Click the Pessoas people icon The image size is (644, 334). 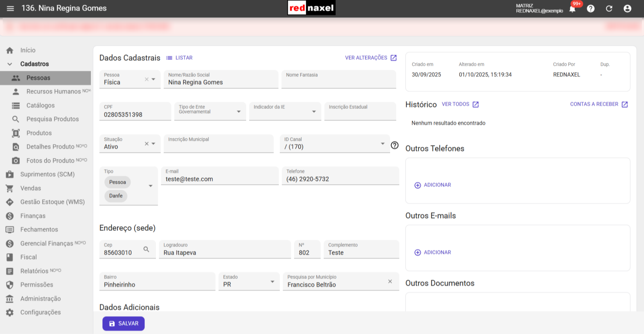(16, 78)
